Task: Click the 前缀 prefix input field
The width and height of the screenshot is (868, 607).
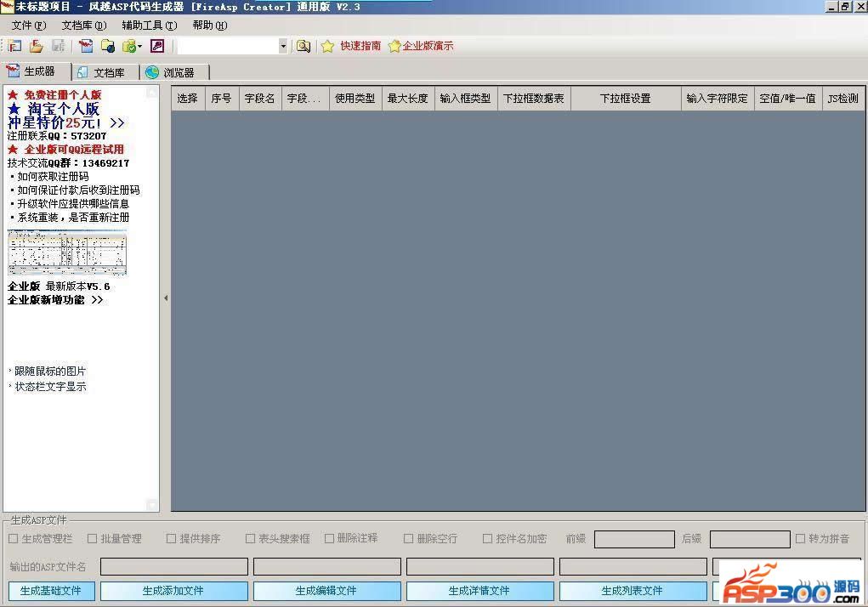Action: (633, 539)
